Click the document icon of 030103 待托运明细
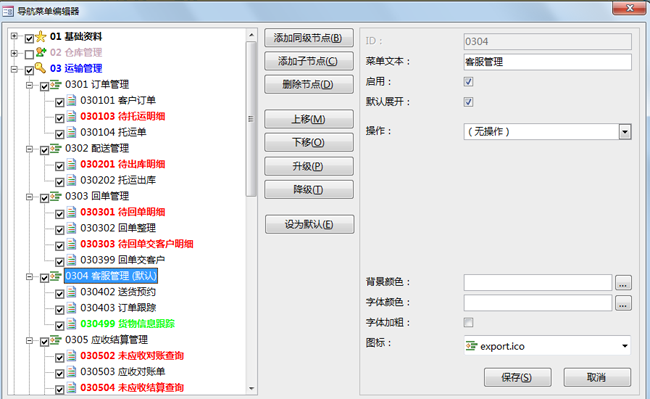Viewport: 650px width, 399px height. click(x=71, y=116)
